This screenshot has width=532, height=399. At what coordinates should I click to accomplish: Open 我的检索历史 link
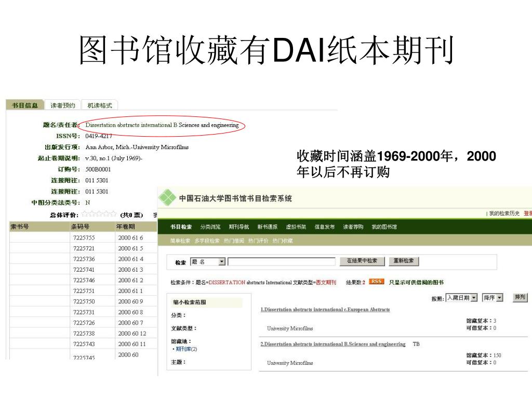[x=504, y=213]
